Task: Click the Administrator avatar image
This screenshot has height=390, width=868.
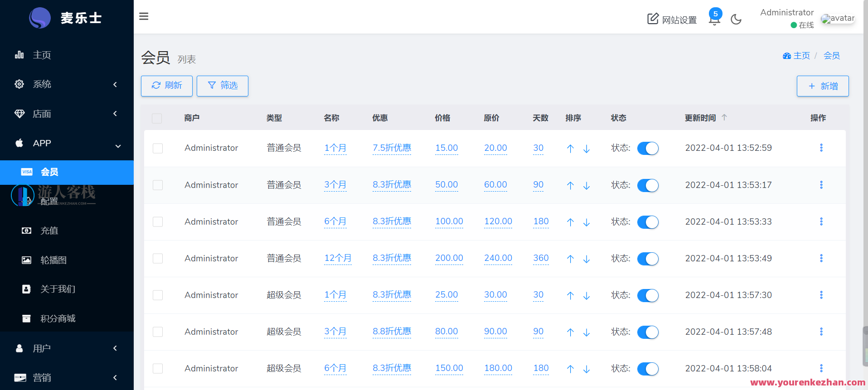Action: [838, 19]
